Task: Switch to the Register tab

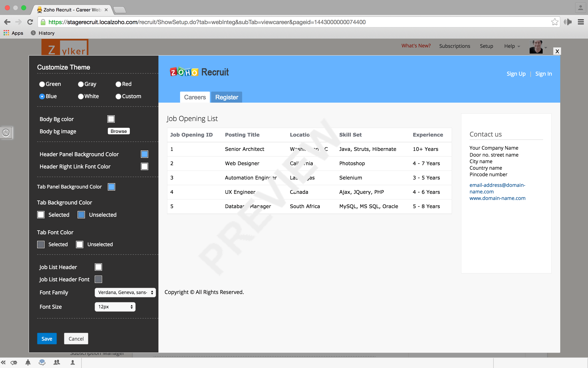Action: (x=226, y=97)
